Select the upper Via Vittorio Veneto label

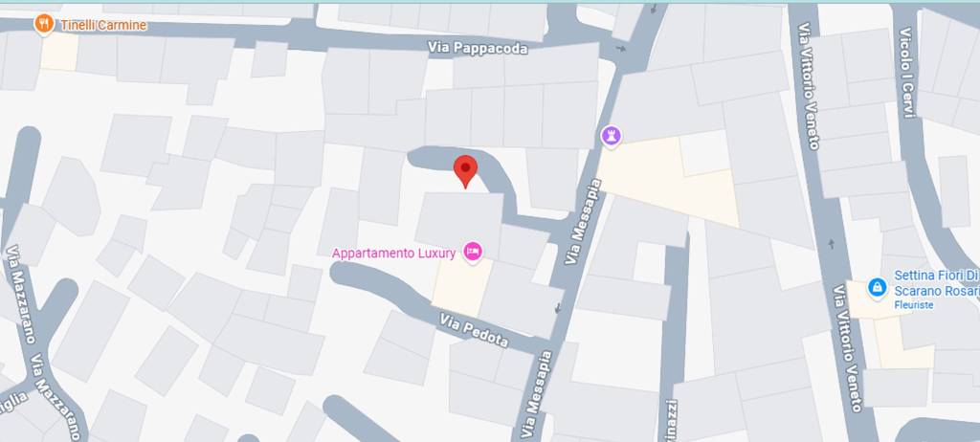coord(808,86)
